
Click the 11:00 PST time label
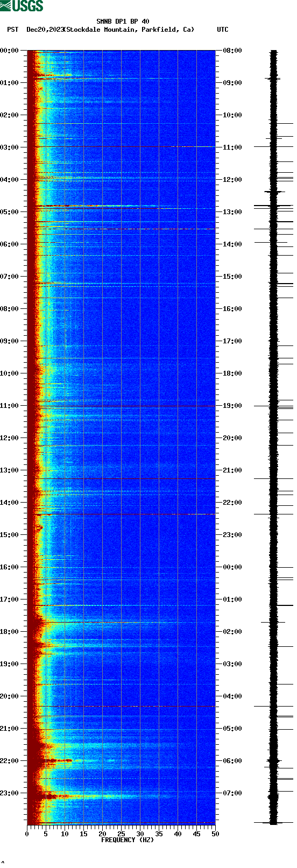(10, 406)
